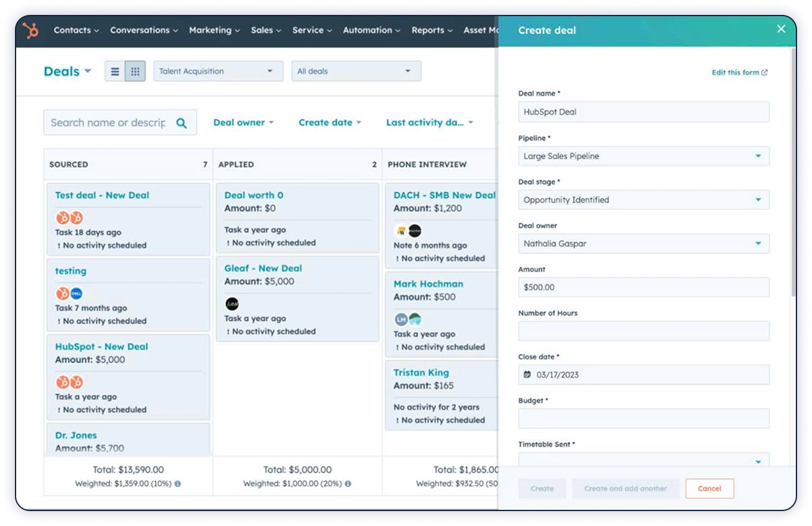Switch to board grid view icon
The height and width of the screenshot is (526, 812).
(135, 72)
